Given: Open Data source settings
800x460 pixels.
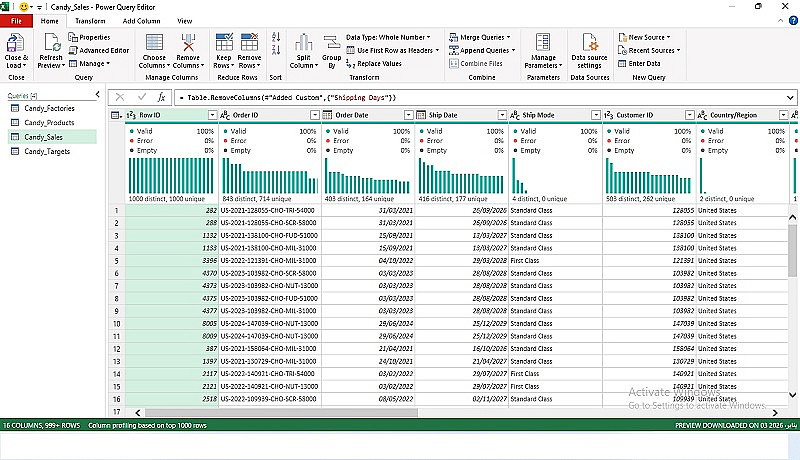Looking at the screenshot, I should pos(589,42).
